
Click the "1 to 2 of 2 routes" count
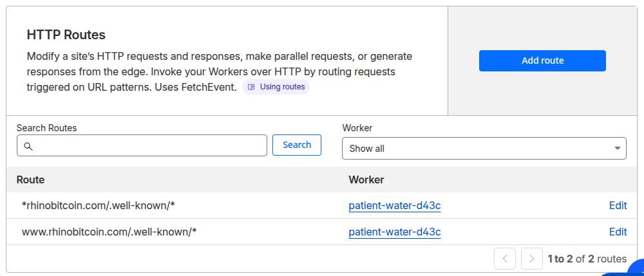pos(587,259)
